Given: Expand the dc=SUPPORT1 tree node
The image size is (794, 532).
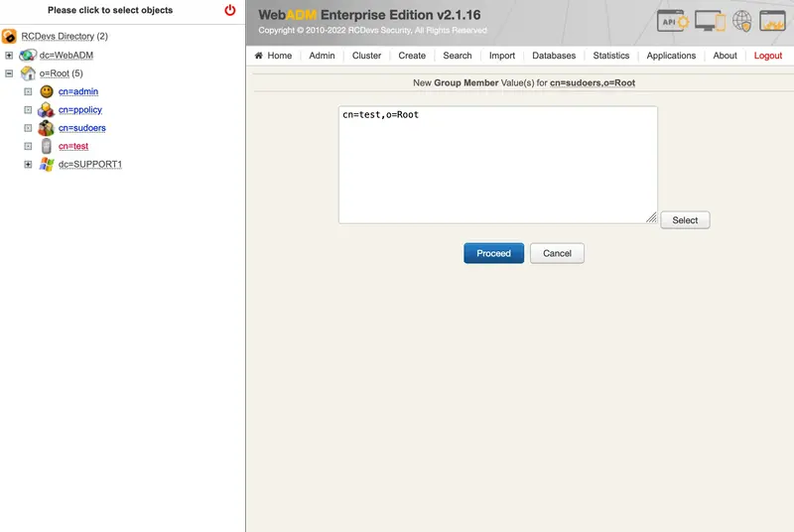Looking at the screenshot, I should tap(29, 165).
